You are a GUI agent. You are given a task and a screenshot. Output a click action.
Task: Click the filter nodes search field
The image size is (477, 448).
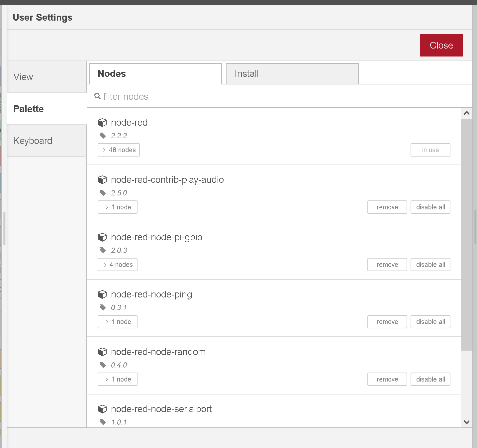(279, 96)
